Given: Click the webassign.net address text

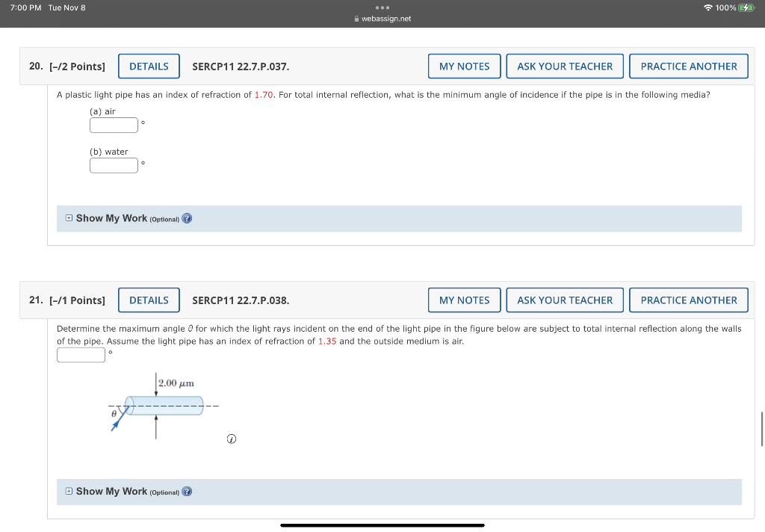Looking at the screenshot, I should [x=386, y=19].
